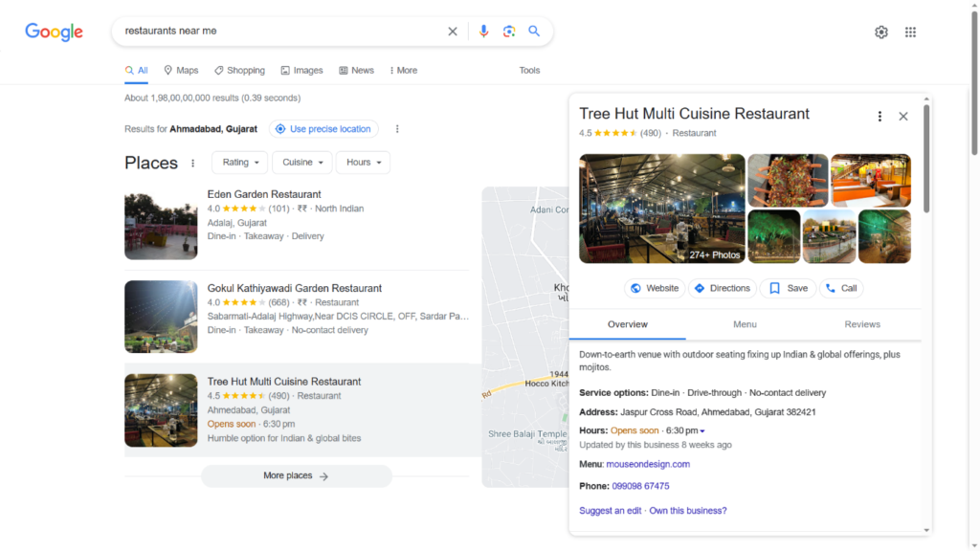This screenshot has height=551, width=980.
Task: Click the More places button
Action: [x=297, y=476]
